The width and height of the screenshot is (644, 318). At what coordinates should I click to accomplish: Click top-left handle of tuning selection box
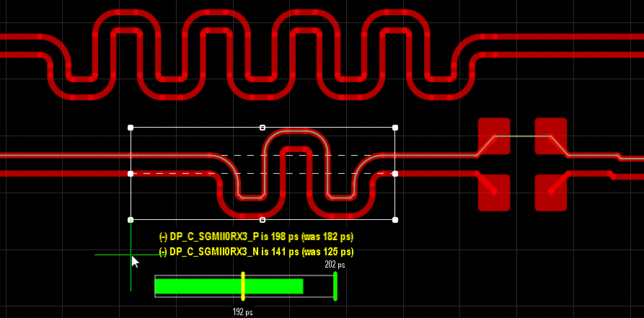131,128
